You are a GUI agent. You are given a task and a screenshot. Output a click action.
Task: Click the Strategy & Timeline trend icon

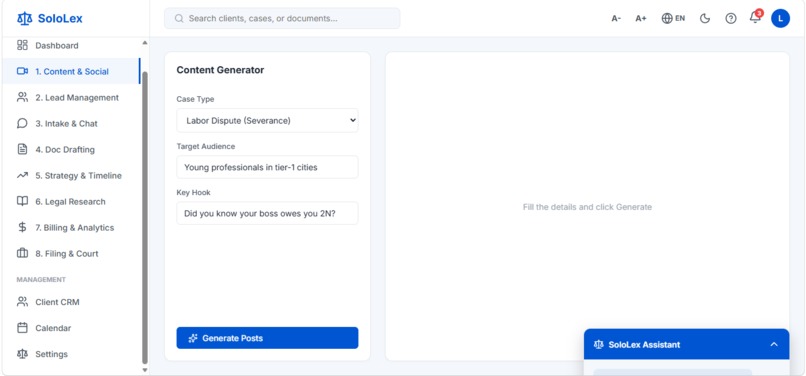point(22,175)
